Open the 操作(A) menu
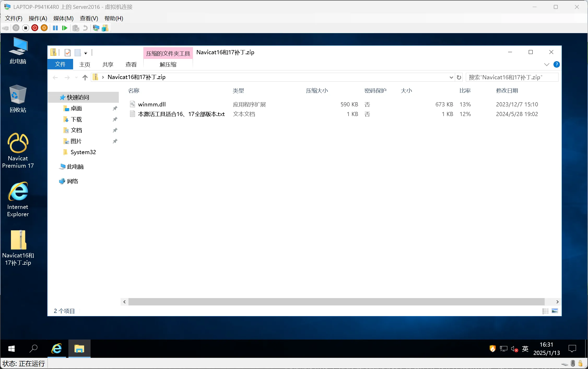This screenshot has width=588, height=369. tap(38, 18)
